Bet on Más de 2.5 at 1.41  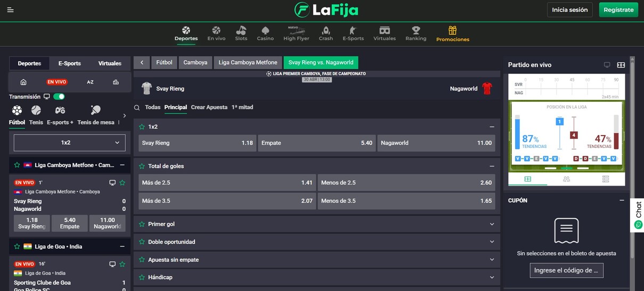[227, 182]
